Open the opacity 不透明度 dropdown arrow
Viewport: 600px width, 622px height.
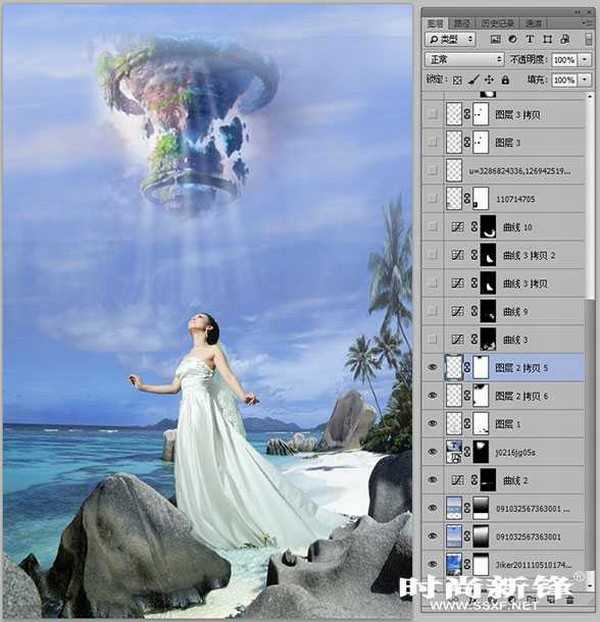tap(583, 59)
